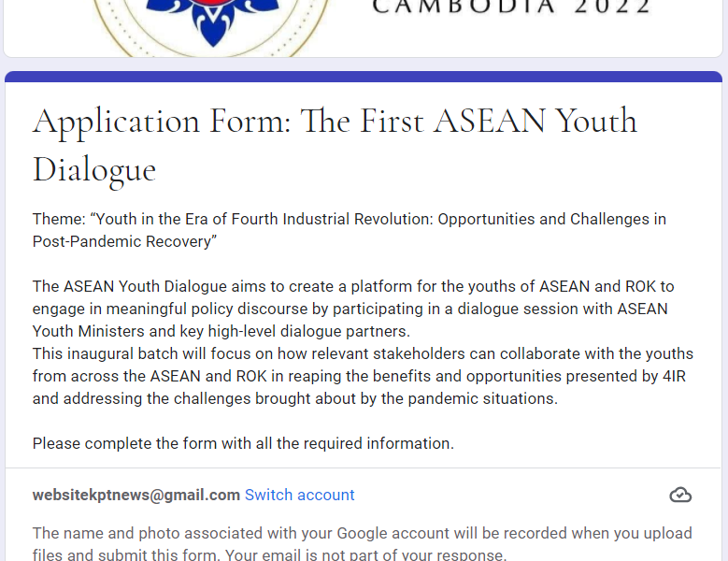The height and width of the screenshot is (561, 728).
Task: Click the CAMBODIA 2022 banner text
Action: click(511, 7)
